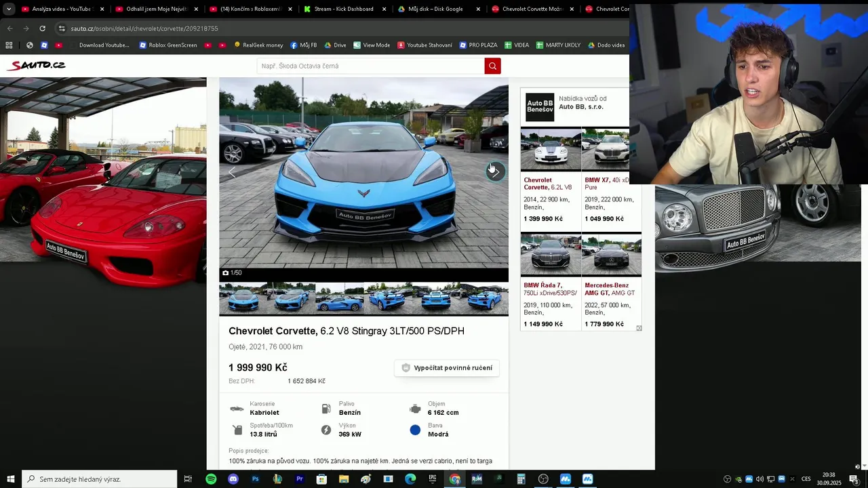Click the volume icon in system tray
868x488 pixels.
click(x=759, y=479)
